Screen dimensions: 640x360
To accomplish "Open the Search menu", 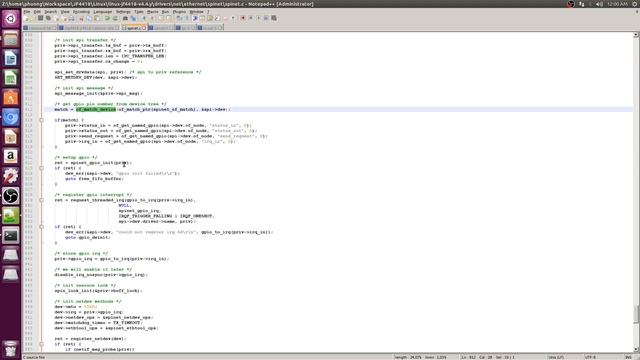I will pos(50,12).
